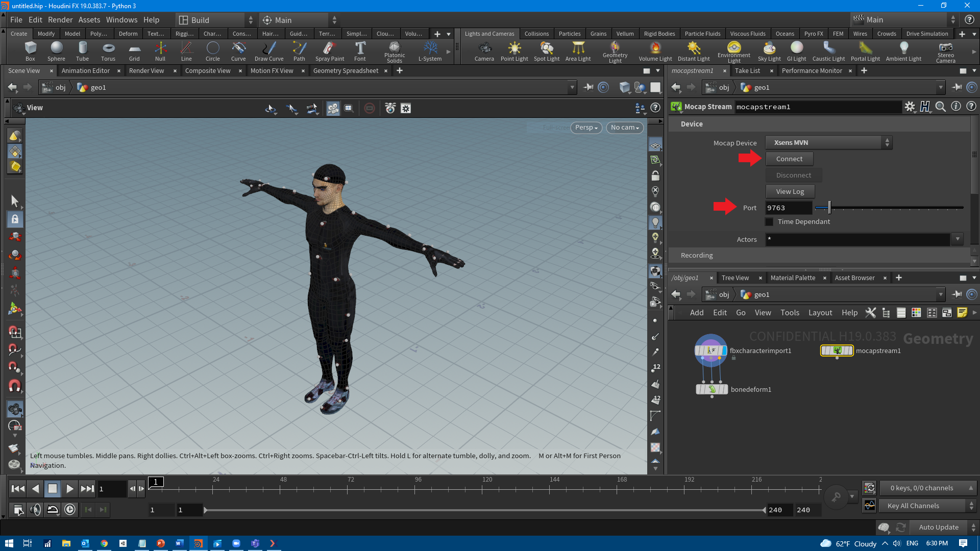The image size is (980, 551).
Task: Select the Circle shelf tool
Action: click(213, 52)
